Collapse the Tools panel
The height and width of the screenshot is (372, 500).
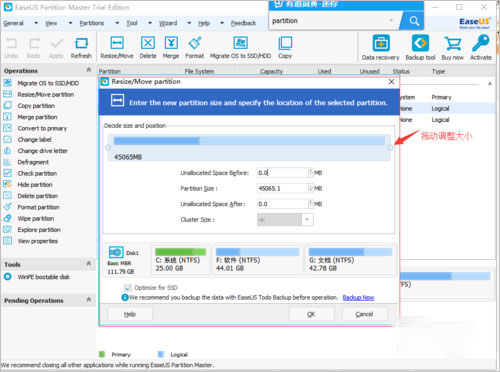pos(89,264)
